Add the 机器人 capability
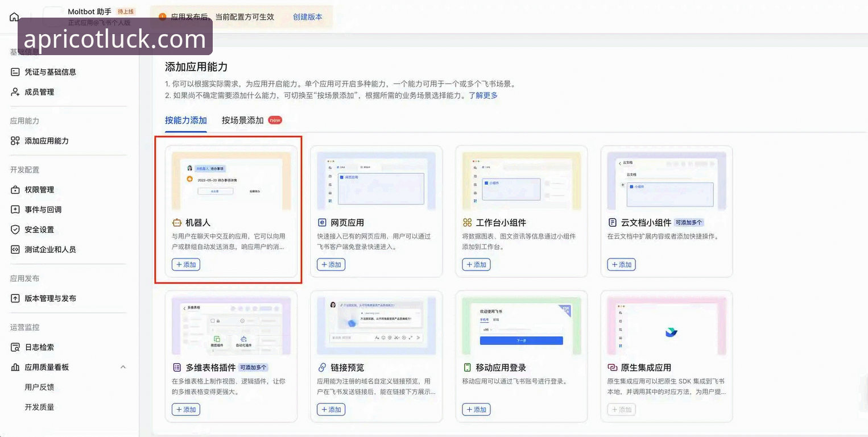This screenshot has width=868, height=437. coord(186,264)
